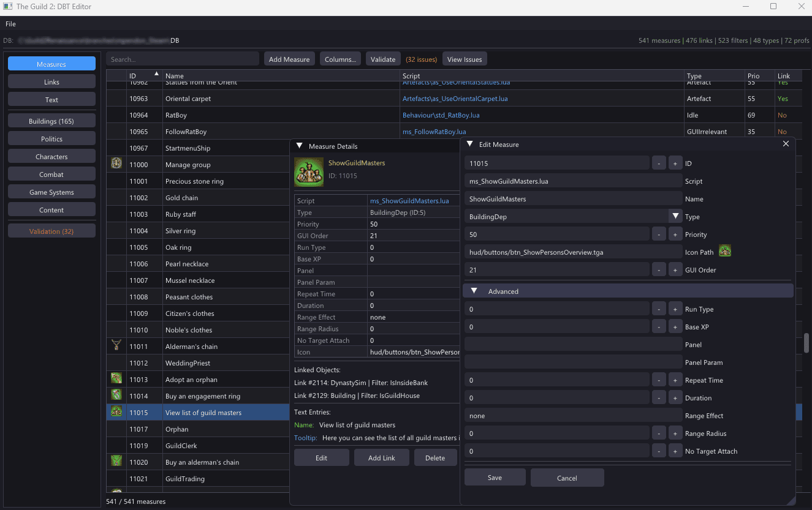This screenshot has height=510, width=812.
Task: Save the edited measure
Action: click(495, 477)
